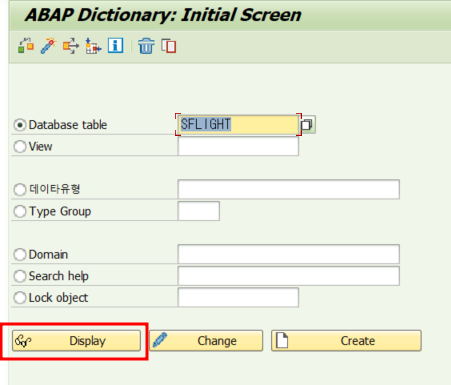Click the View name input field
This screenshot has height=385, width=451.
tap(238, 146)
